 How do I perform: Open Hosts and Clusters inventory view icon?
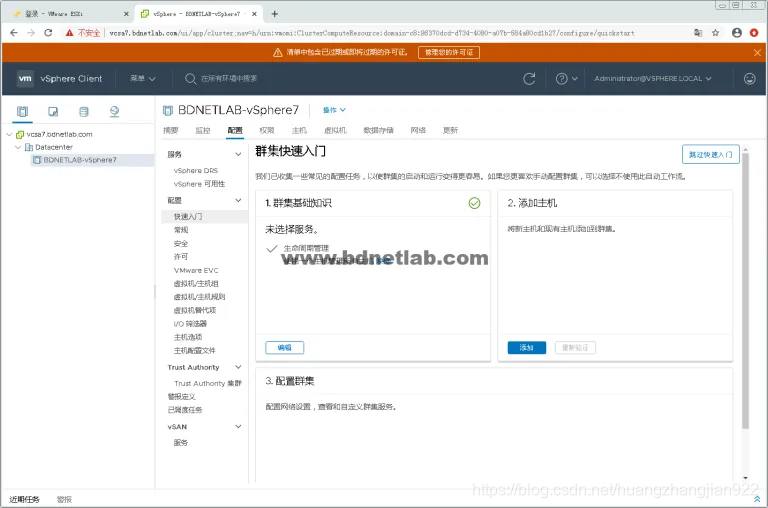(x=23, y=112)
